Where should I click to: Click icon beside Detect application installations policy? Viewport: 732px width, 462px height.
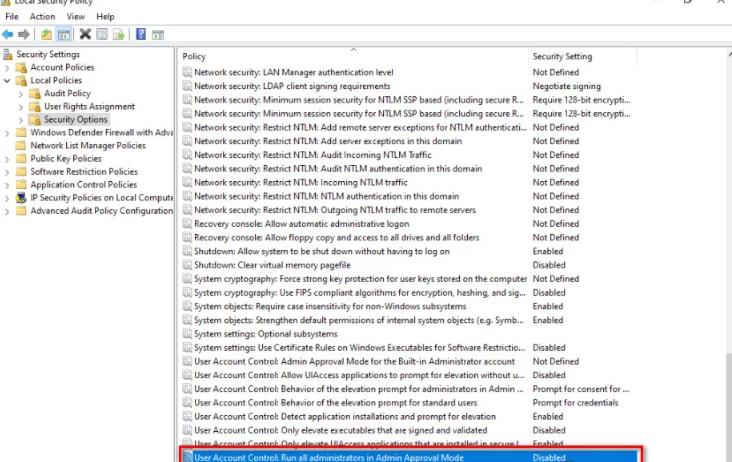[187, 416]
